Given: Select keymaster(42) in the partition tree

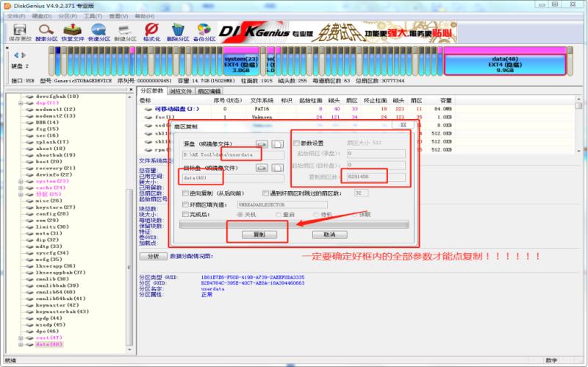Looking at the screenshot, I should 57,305.
